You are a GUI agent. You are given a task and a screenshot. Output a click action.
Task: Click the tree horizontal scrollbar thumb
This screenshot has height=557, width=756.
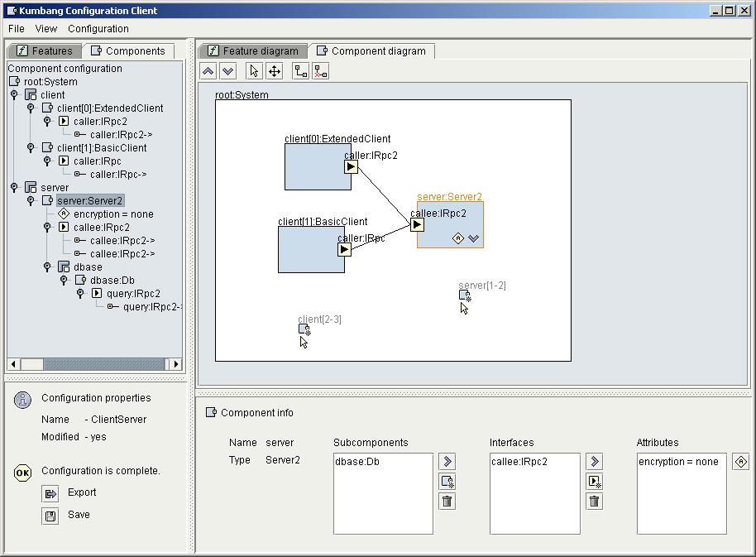[103, 364]
